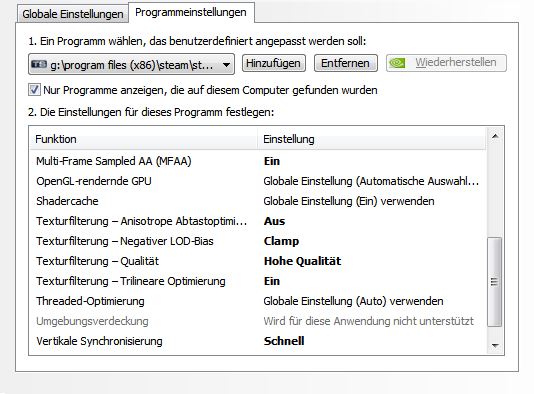Click the scrollbar down arrow in settings list
534x394 pixels.
point(495,346)
